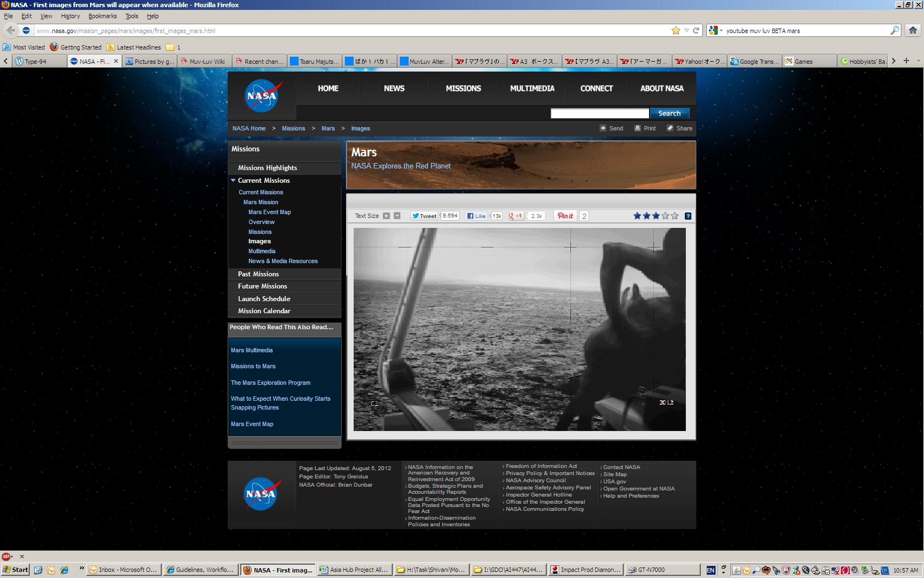This screenshot has width=924, height=578.
Task: Click the Print icon link
Action: pyautogui.click(x=645, y=128)
